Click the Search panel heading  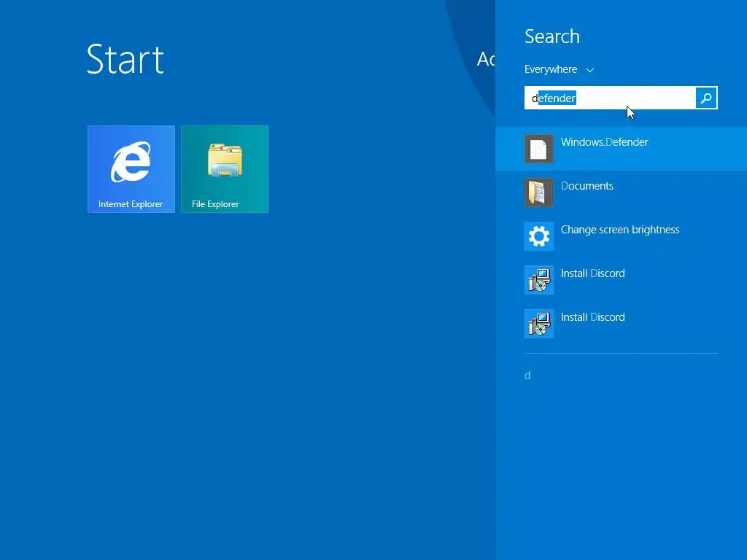(x=552, y=36)
